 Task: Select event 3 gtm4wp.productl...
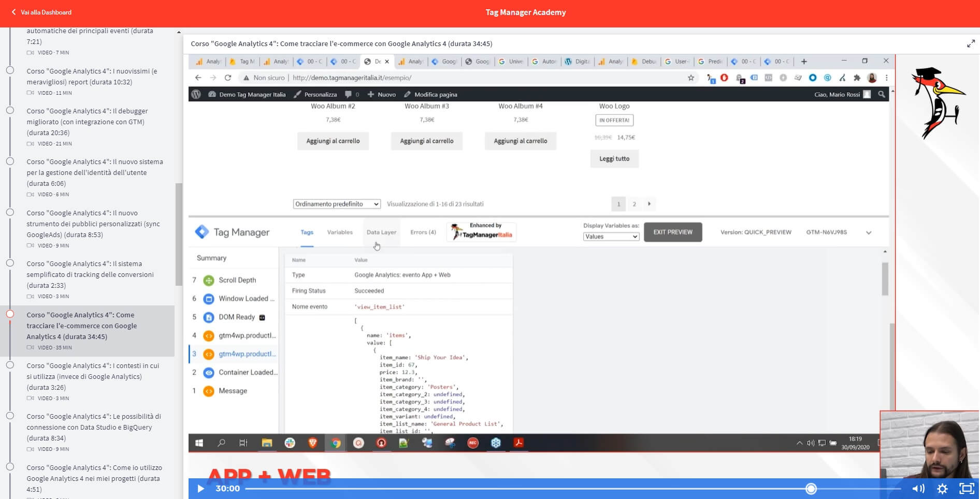click(x=234, y=354)
